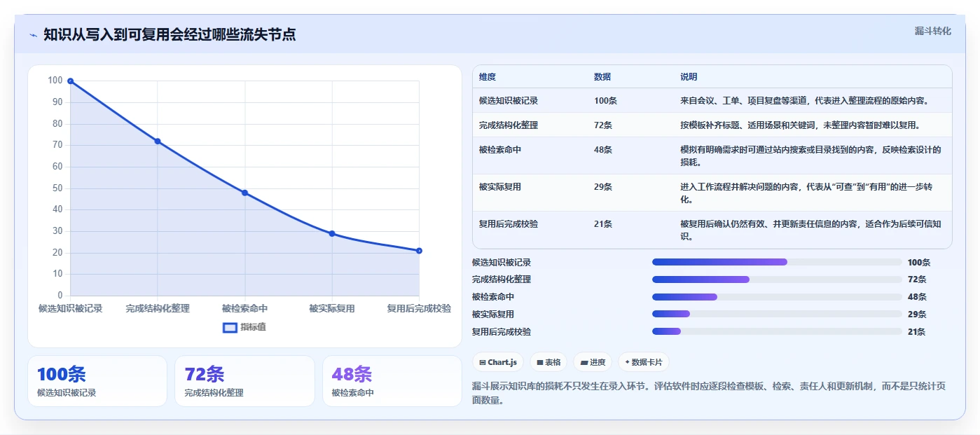This screenshot has height=435, width=980.
Task: Click progress value 29条
Action: [x=917, y=314]
